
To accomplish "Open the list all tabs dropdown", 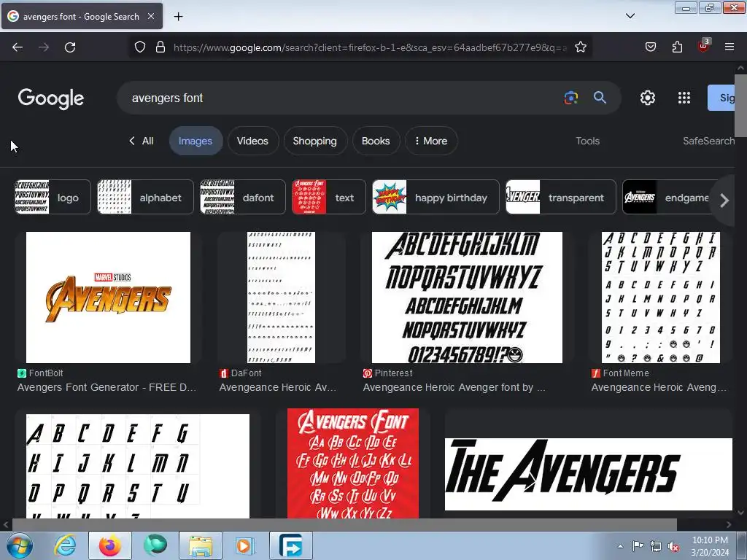I will pos(630,16).
